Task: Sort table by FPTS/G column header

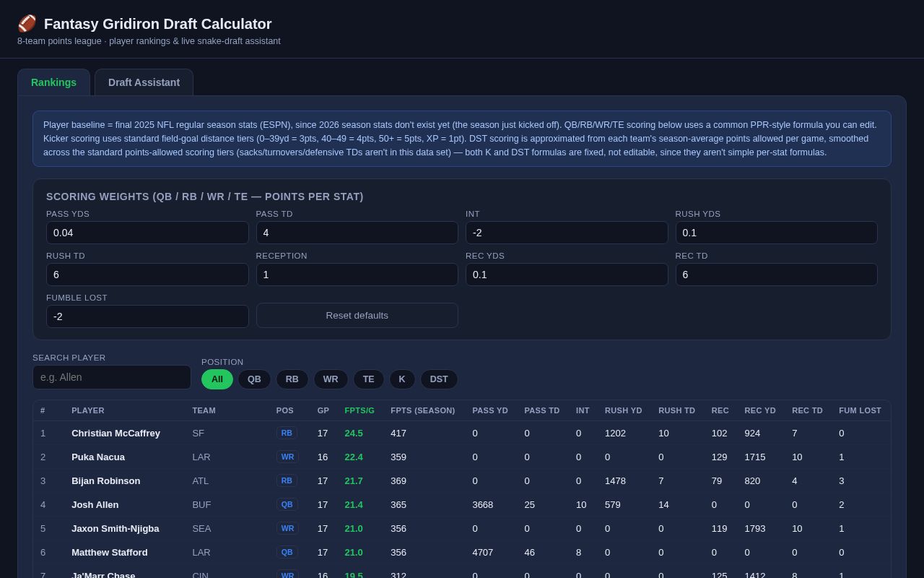Action: point(359,410)
